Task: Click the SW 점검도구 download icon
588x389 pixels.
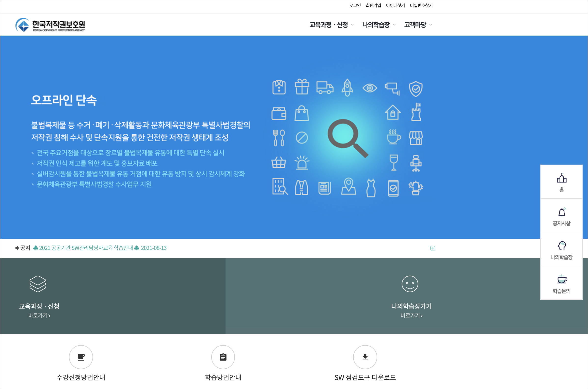Action: [365, 357]
